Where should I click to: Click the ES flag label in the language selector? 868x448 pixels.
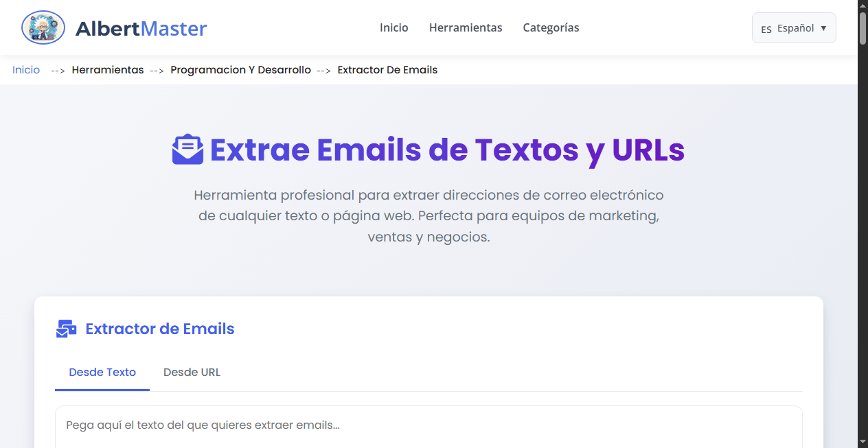pos(766,29)
